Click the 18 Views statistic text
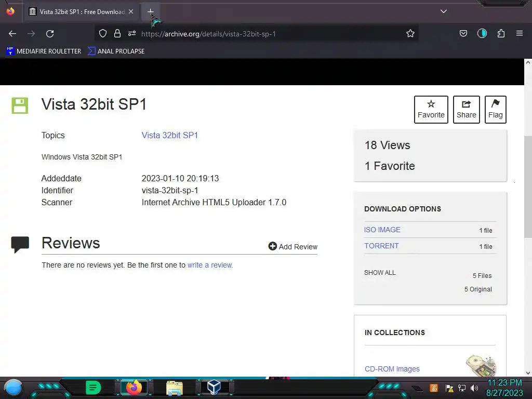Screen dimensions: 532x399 click(x=387, y=145)
